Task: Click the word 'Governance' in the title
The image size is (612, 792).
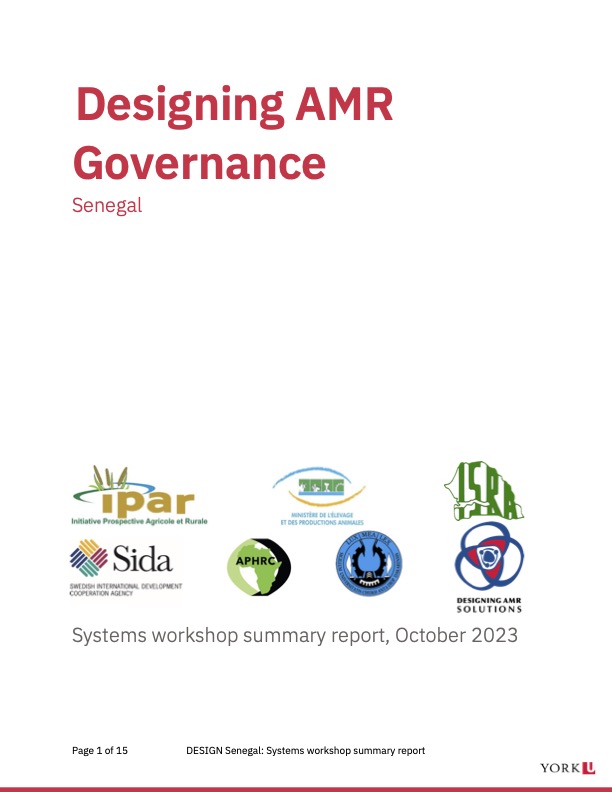Action: tap(200, 160)
